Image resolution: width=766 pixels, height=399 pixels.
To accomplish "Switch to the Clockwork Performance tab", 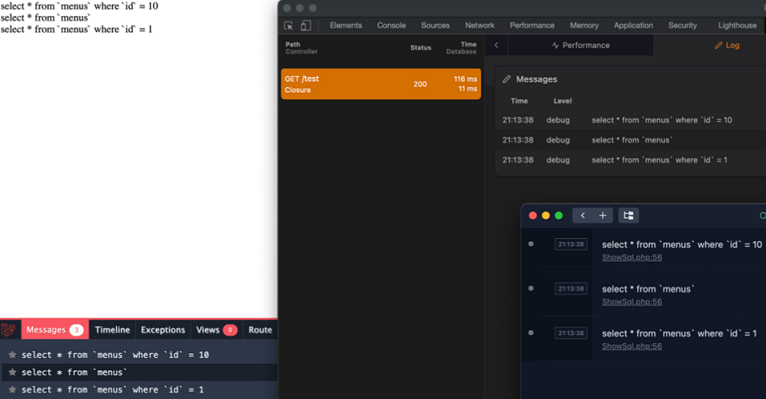I will click(x=580, y=45).
